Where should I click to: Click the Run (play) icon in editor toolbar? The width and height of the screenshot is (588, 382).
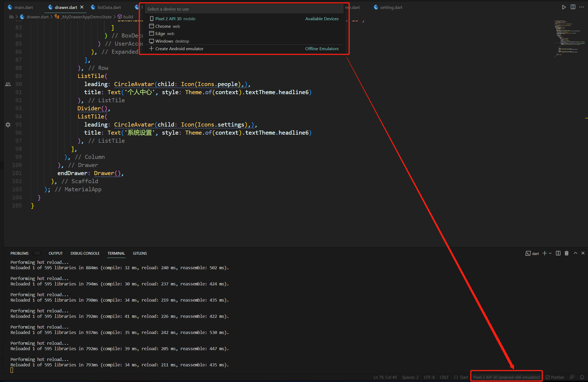[x=564, y=7]
